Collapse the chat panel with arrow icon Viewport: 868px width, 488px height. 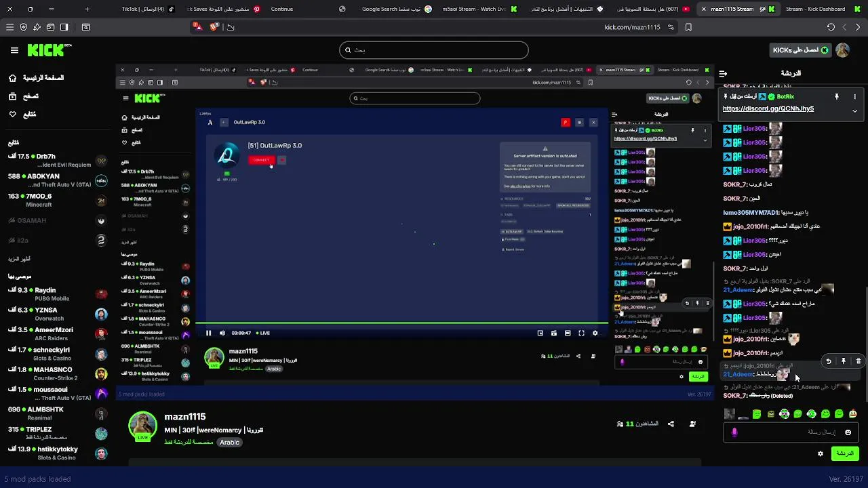[x=723, y=73]
